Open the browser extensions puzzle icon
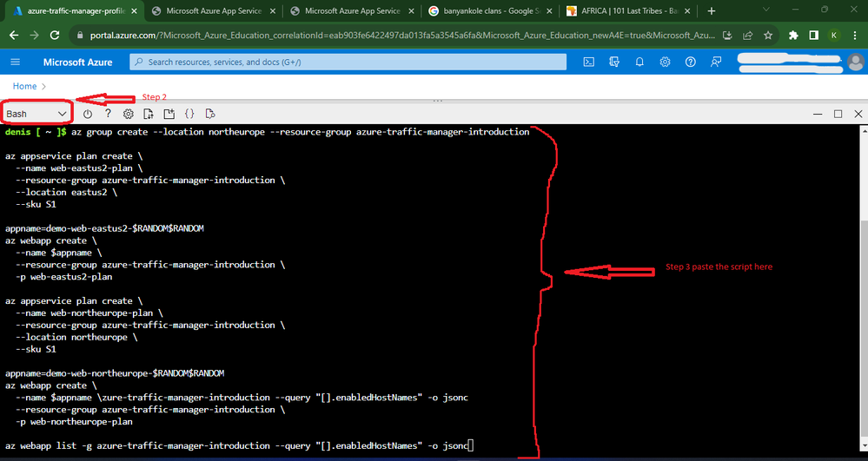Screen dimensions: 868x461 click(x=793, y=35)
